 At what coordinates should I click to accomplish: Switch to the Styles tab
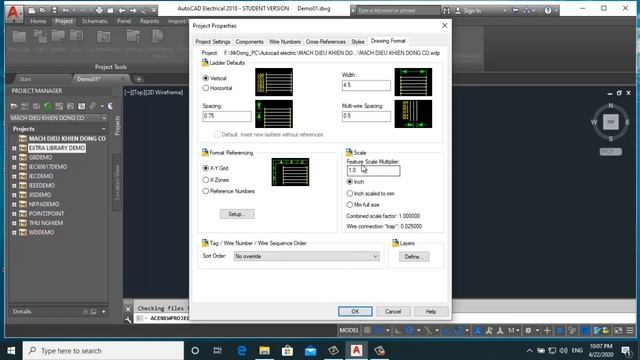point(358,42)
